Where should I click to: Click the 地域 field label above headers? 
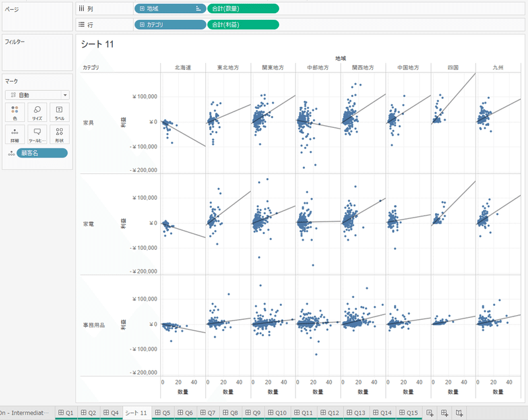pos(341,59)
